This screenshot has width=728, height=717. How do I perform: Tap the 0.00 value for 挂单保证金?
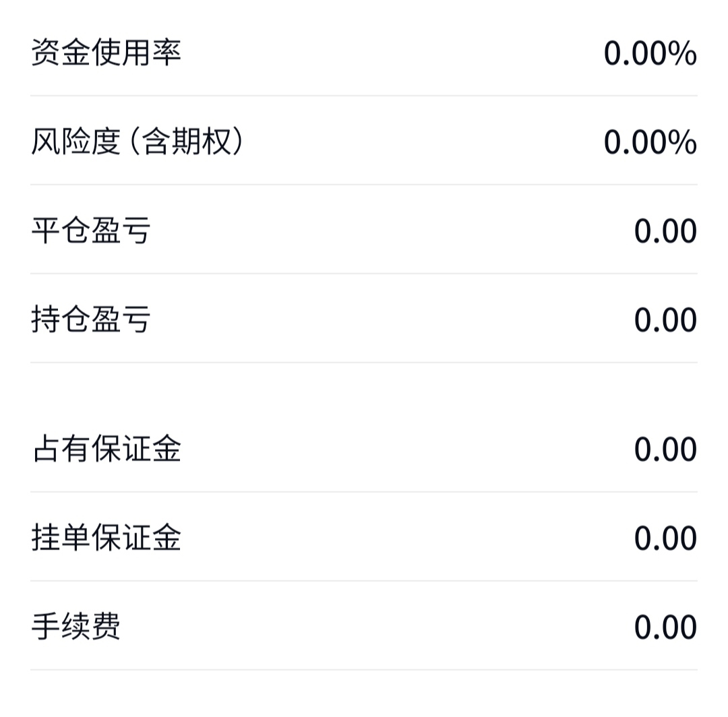[665, 538]
